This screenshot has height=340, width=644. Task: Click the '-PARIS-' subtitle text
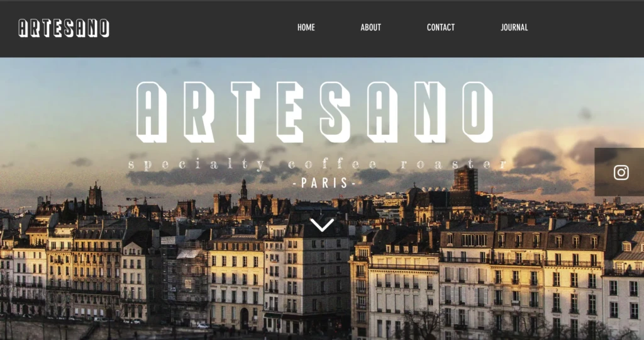click(x=324, y=183)
